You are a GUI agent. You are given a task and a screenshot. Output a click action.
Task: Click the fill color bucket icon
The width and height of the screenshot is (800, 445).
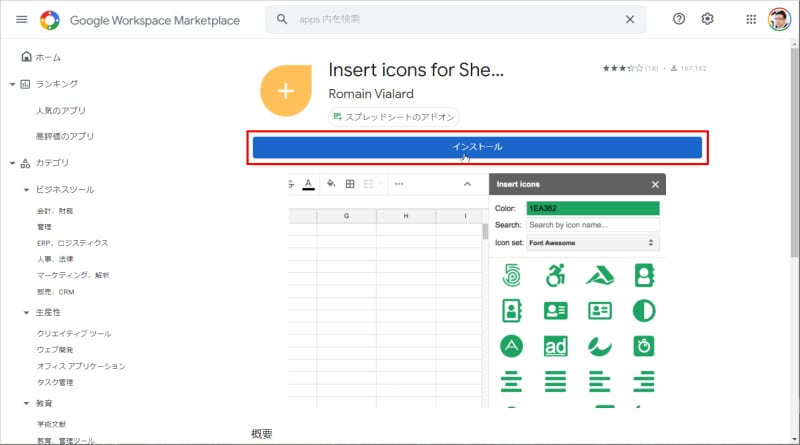[331, 184]
